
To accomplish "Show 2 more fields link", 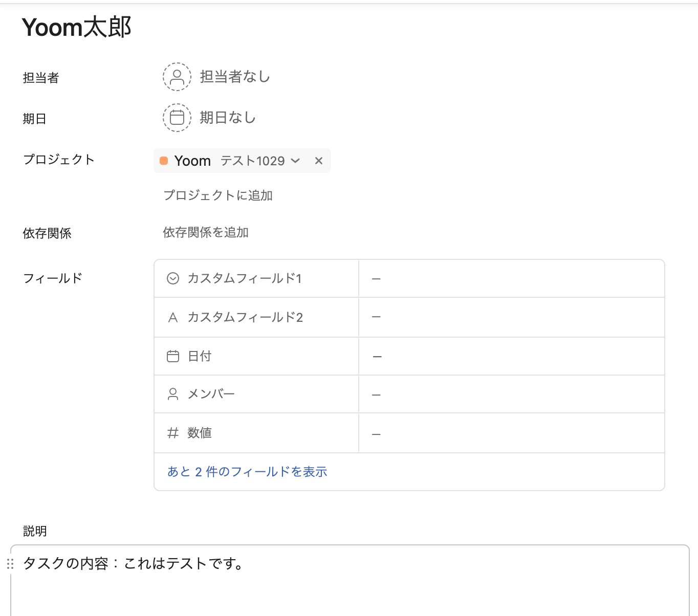I will [247, 472].
